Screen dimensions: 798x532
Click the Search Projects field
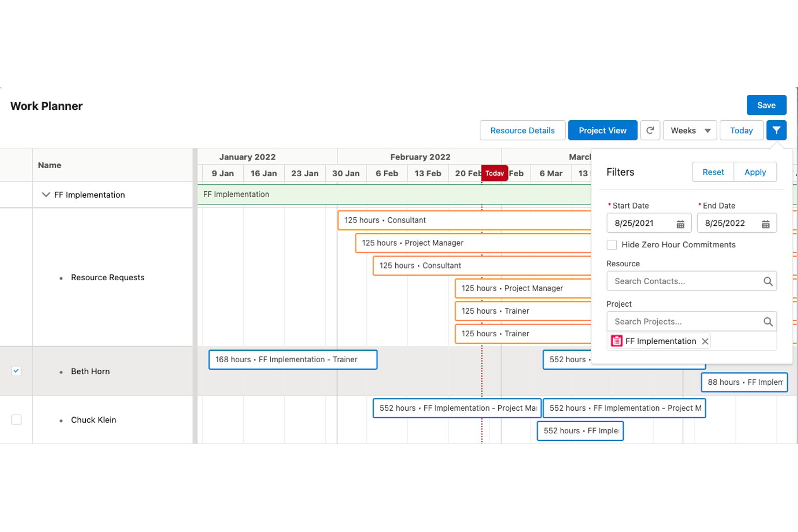[x=691, y=321]
